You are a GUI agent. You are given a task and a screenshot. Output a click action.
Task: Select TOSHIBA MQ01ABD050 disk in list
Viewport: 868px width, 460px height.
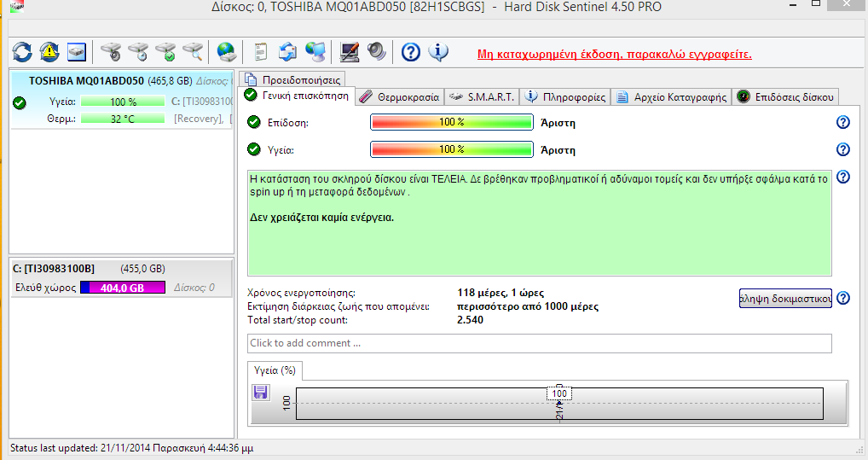pyautogui.click(x=122, y=101)
